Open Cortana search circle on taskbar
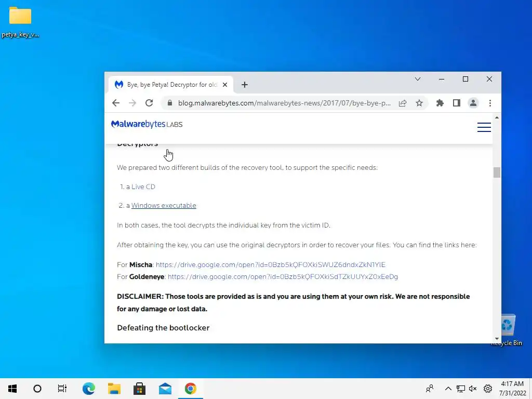 click(x=37, y=389)
